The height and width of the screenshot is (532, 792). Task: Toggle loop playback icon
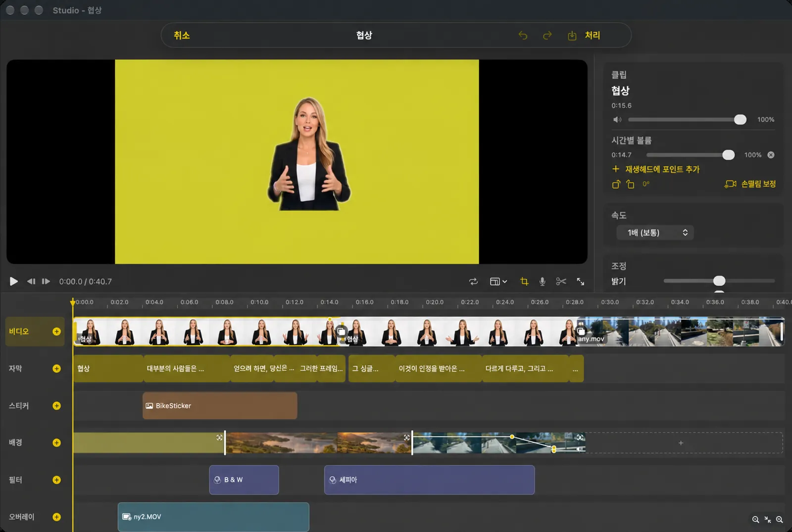[473, 281]
